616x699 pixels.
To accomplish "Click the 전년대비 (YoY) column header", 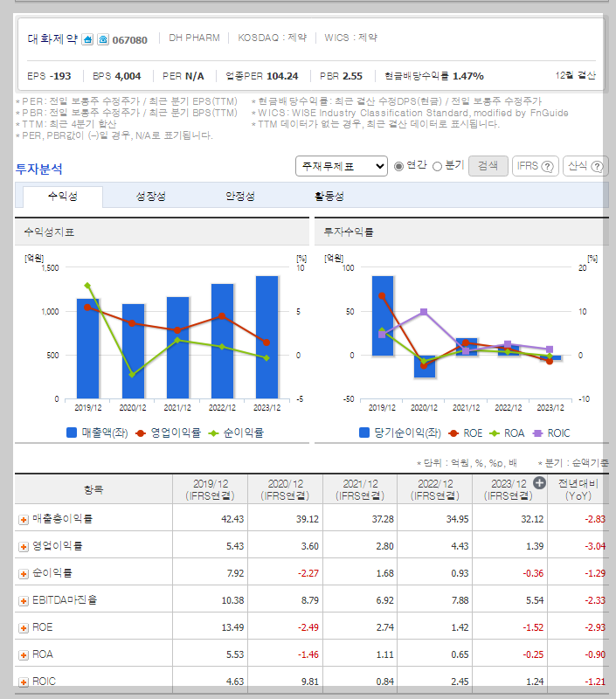I will point(578,489).
